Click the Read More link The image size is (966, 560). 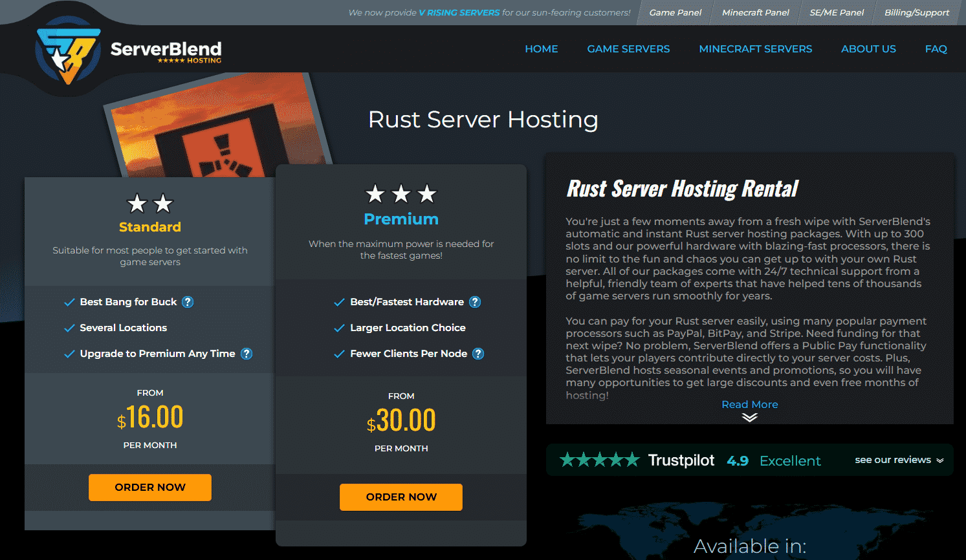pos(750,404)
